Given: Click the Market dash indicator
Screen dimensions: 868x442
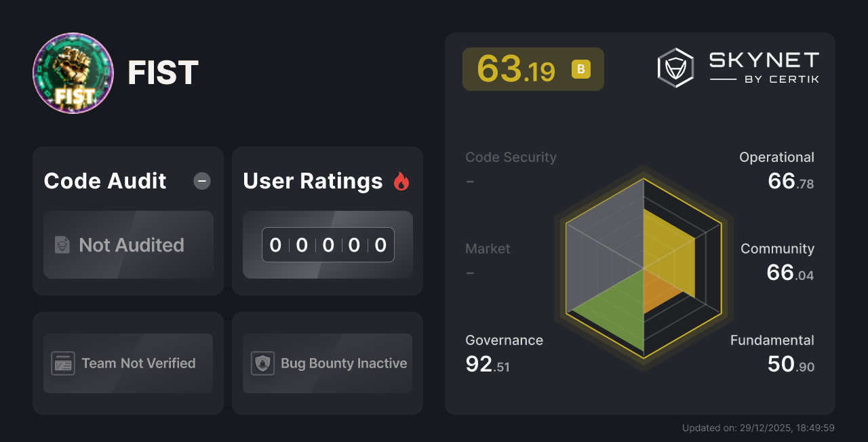Looking at the screenshot, I should [x=470, y=273].
